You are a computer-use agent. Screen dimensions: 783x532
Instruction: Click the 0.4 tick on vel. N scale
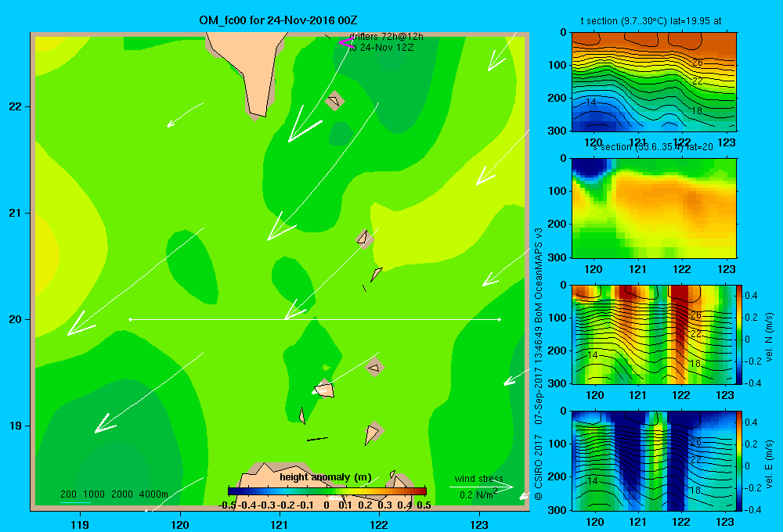click(x=751, y=296)
